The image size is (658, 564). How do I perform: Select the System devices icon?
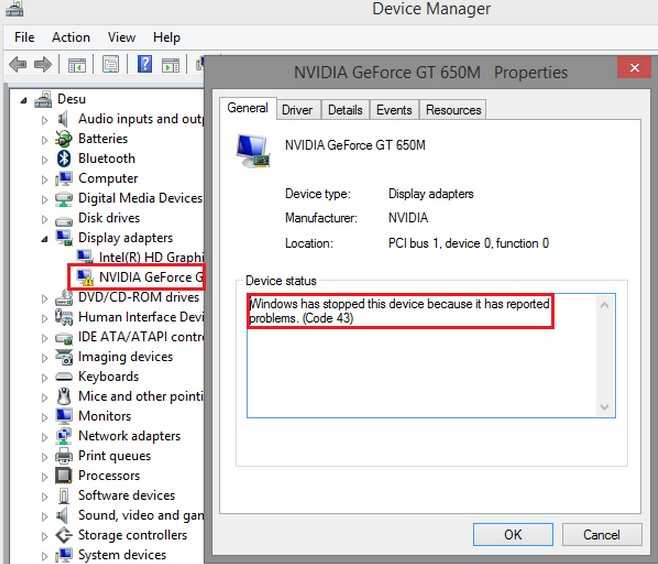(64, 555)
